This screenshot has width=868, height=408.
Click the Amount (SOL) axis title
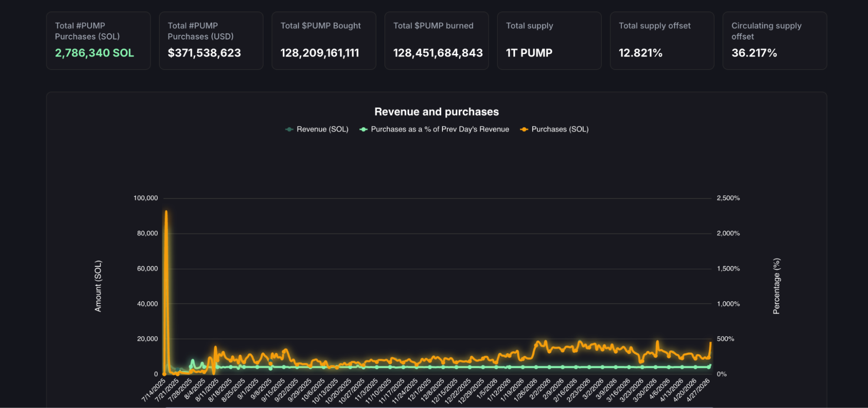pos(98,286)
